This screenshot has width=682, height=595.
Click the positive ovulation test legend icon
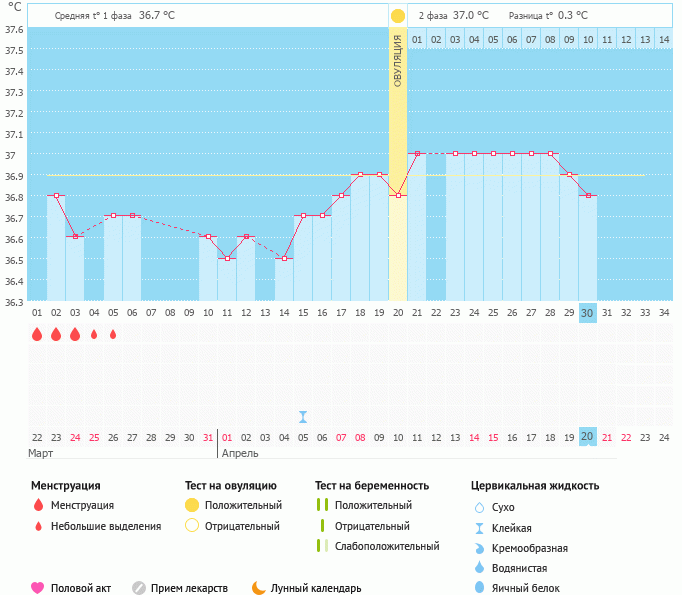tap(191, 506)
